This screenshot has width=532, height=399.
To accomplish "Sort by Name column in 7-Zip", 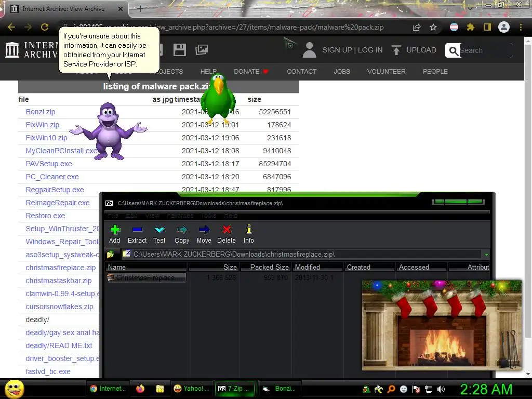I will (x=146, y=267).
